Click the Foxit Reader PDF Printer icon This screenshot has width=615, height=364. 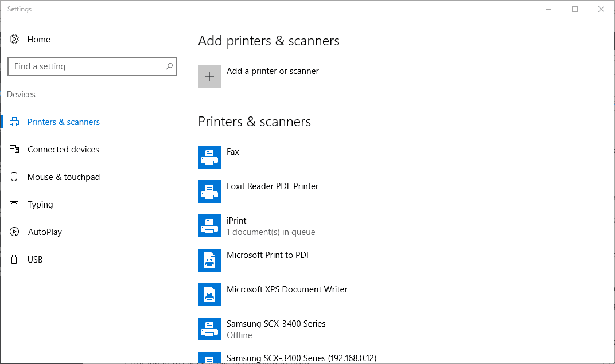click(209, 191)
